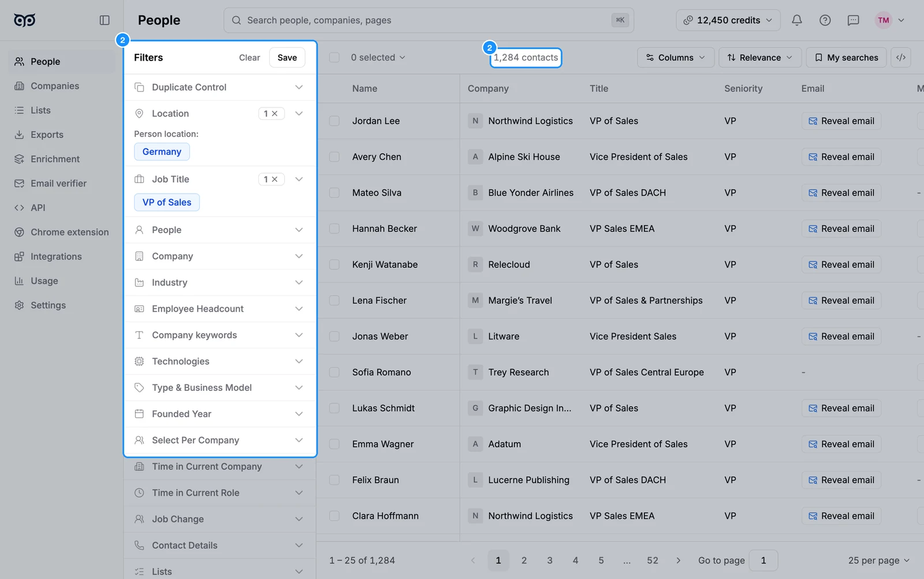
Task: Open the chat messages icon
Action: point(854,20)
